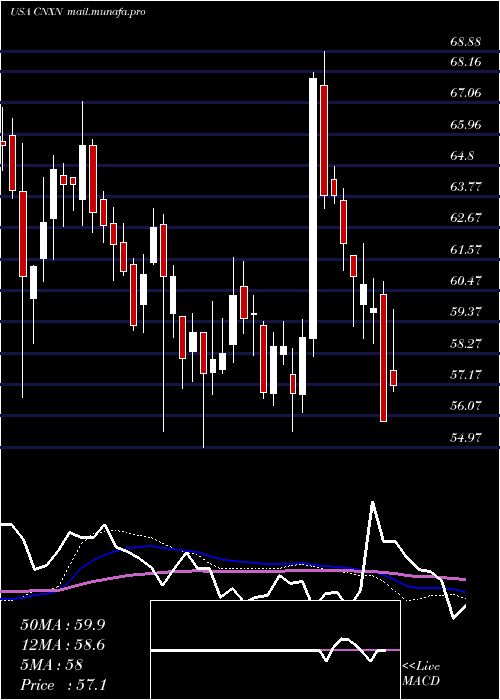Screen dimensions: 500x700
Task: Select the 62.67 price axis label
Action: (x=466, y=218)
